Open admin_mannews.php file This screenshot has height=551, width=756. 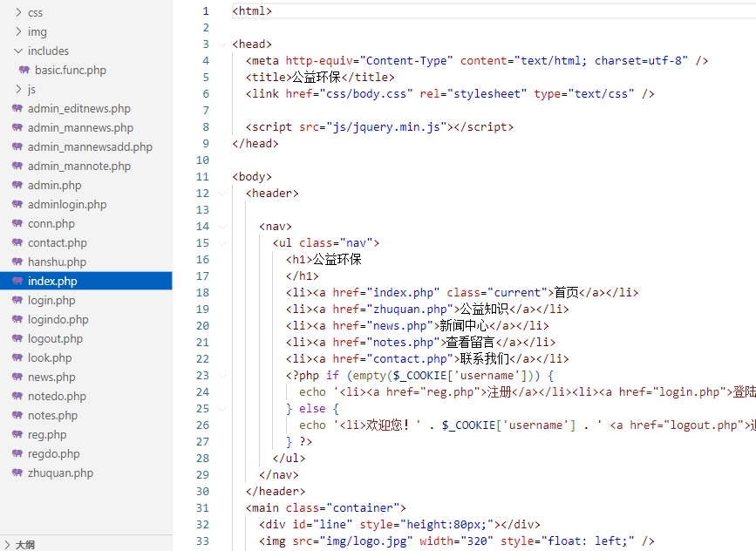[x=80, y=128]
